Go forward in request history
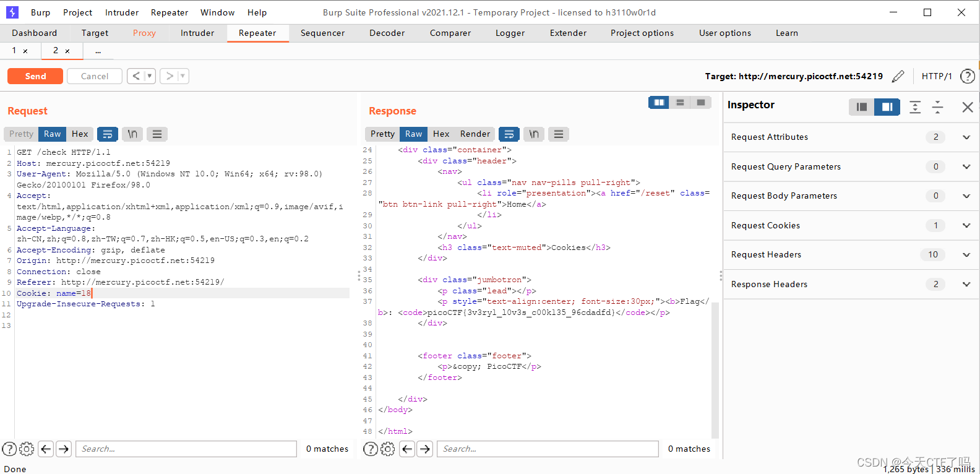980x474 pixels. tap(170, 76)
